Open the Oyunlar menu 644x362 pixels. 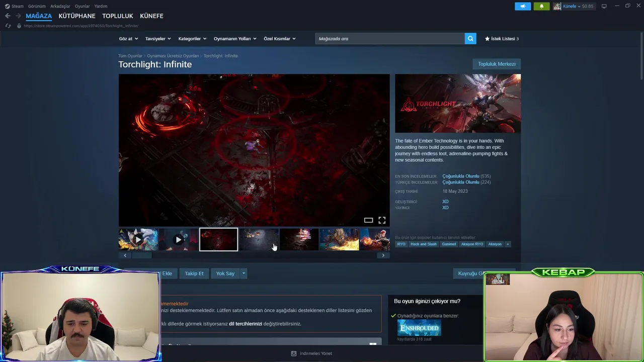(x=83, y=6)
